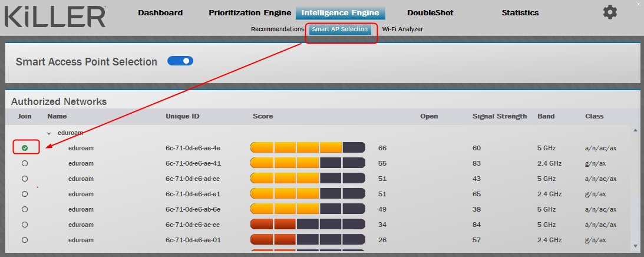Open the Prioritization Engine tab
This screenshot has height=257, width=644.
250,13
